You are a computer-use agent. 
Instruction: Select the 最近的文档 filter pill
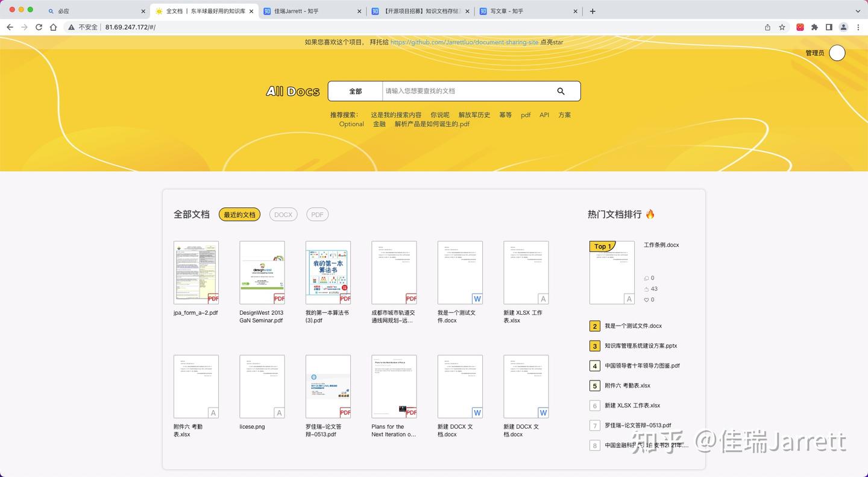239,214
